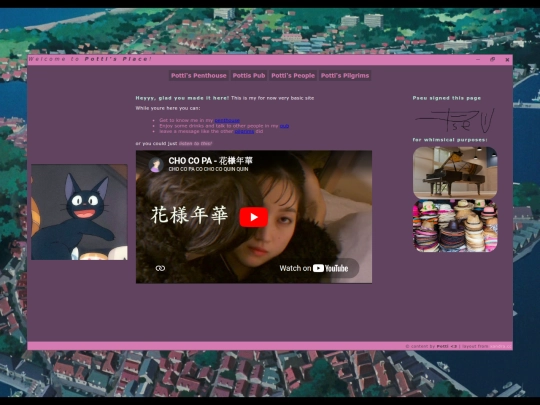Minimize the Potti's Place window

[x=478, y=59]
